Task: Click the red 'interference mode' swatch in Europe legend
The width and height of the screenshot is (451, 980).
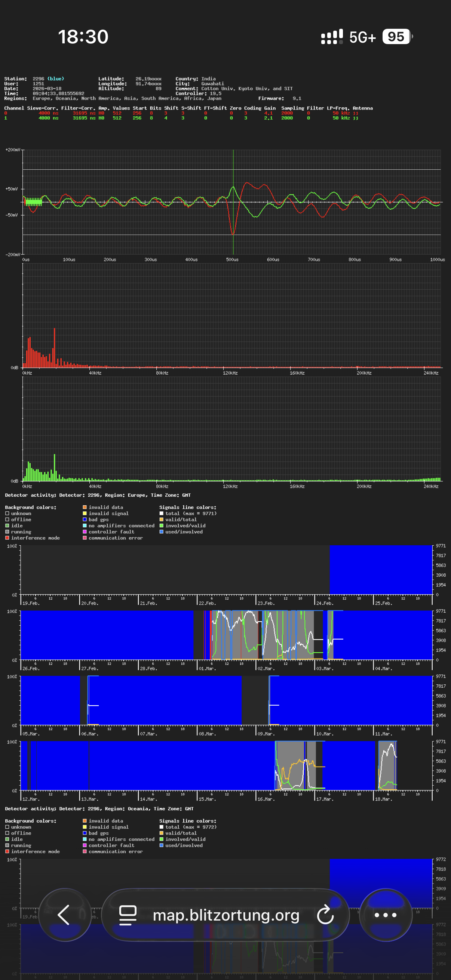Action: [x=7, y=538]
